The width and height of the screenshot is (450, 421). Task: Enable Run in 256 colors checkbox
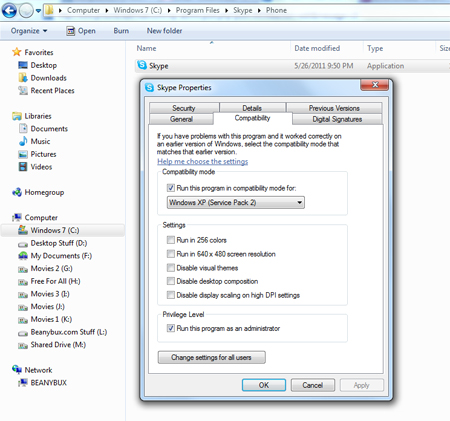pos(171,240)
